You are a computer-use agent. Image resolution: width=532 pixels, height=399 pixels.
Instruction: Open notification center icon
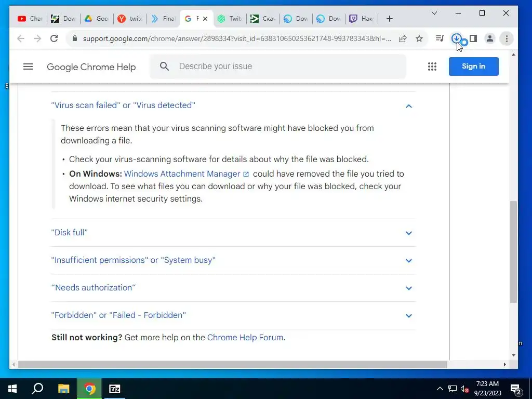pos(516,389)
